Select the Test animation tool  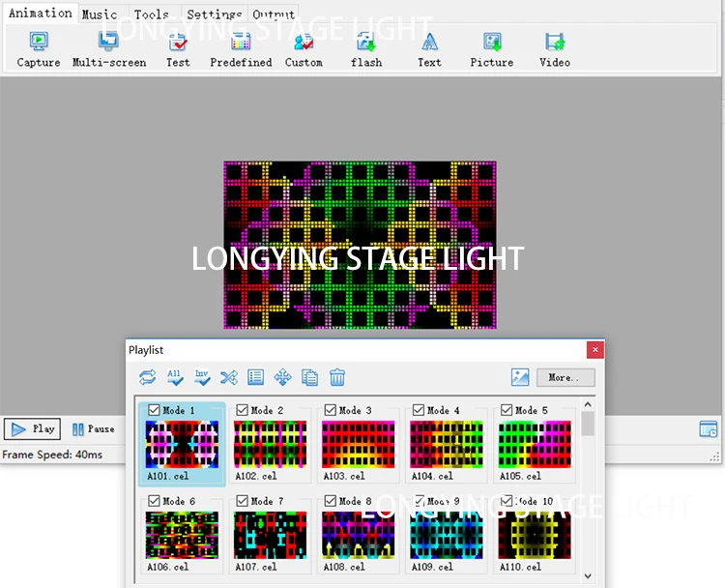(178, 50)
